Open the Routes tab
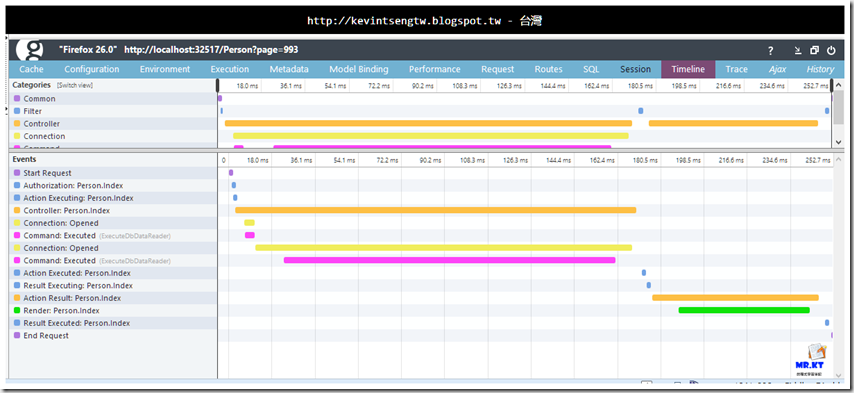Screen dimensions: 854x393 [x=548, y=69]
